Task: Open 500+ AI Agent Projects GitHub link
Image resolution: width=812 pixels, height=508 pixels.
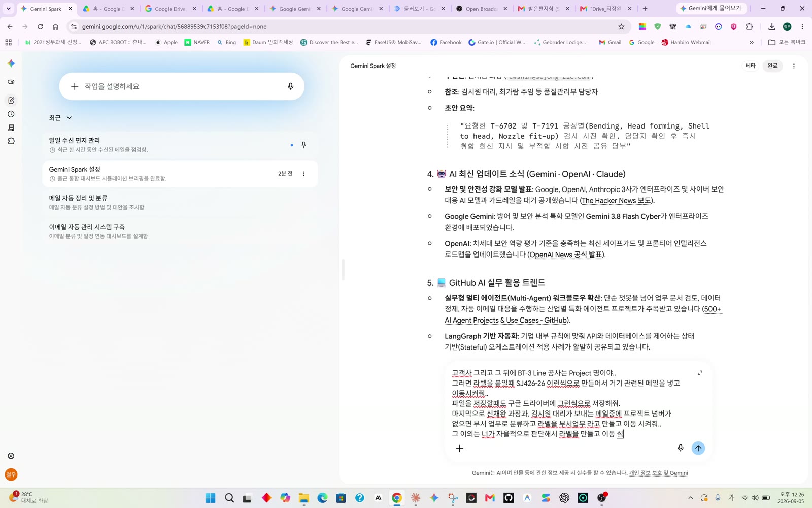Action: click(583, 314)
